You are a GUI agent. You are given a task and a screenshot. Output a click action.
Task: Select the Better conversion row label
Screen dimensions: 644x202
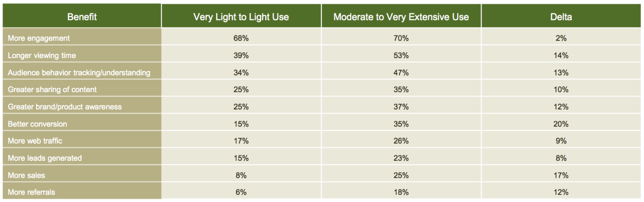[38, 124]
